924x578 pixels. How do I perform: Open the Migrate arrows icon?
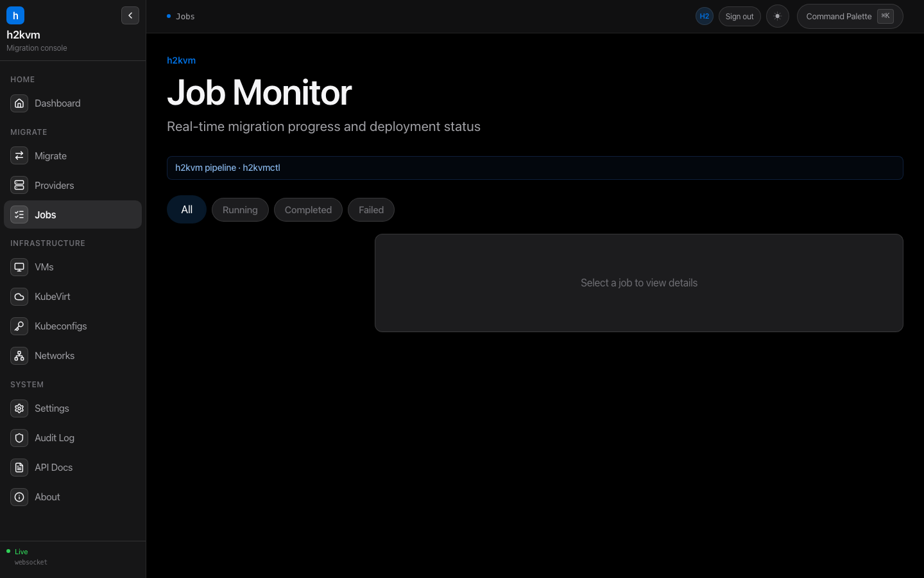click(19, 156)
